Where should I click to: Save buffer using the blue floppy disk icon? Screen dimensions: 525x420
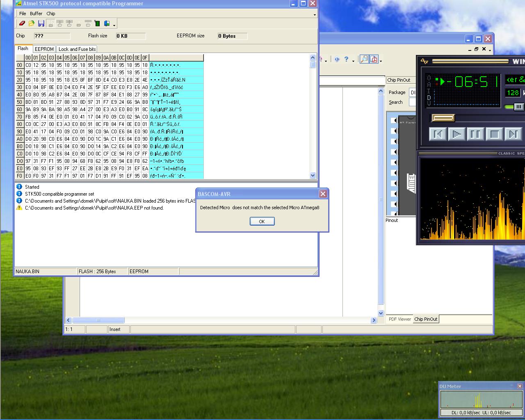(41, 24)
